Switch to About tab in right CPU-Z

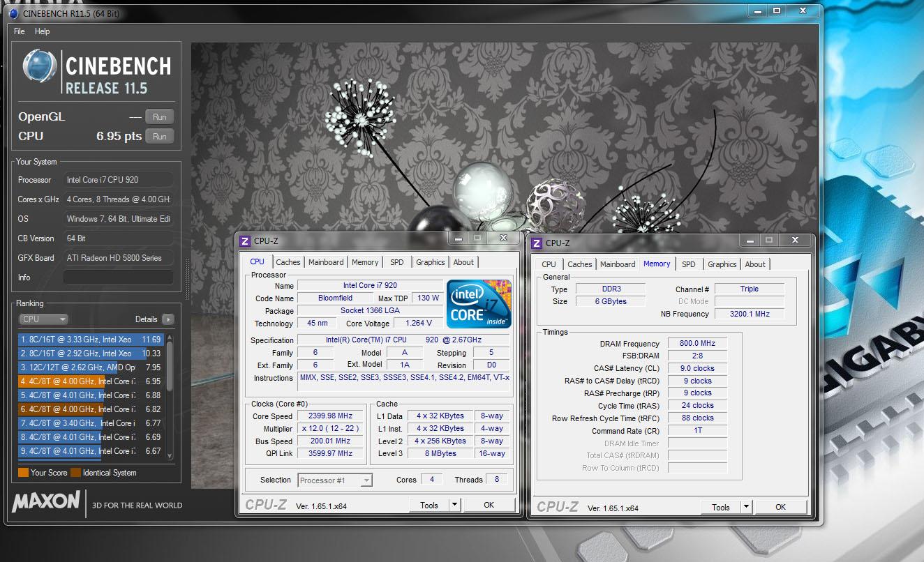755,264
